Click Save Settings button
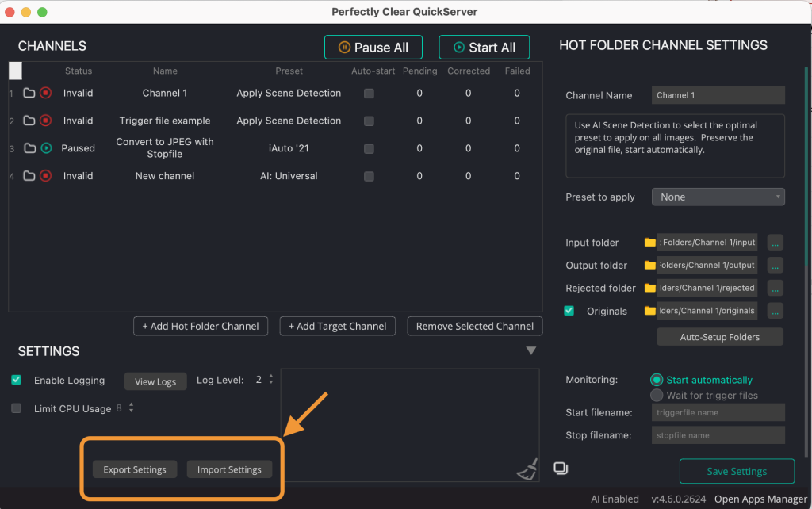Viewport: 812px width, 509px height. [737, 471]
